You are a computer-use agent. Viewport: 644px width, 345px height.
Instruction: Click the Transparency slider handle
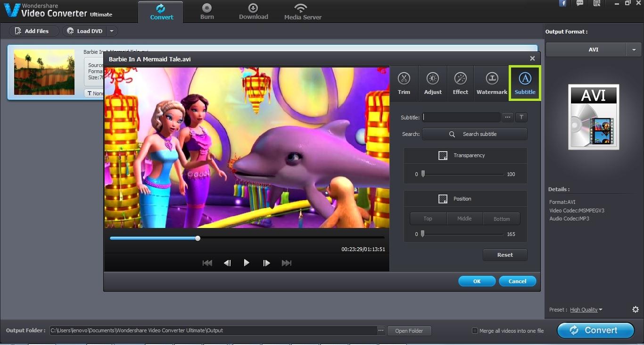(x=423, y=174)
